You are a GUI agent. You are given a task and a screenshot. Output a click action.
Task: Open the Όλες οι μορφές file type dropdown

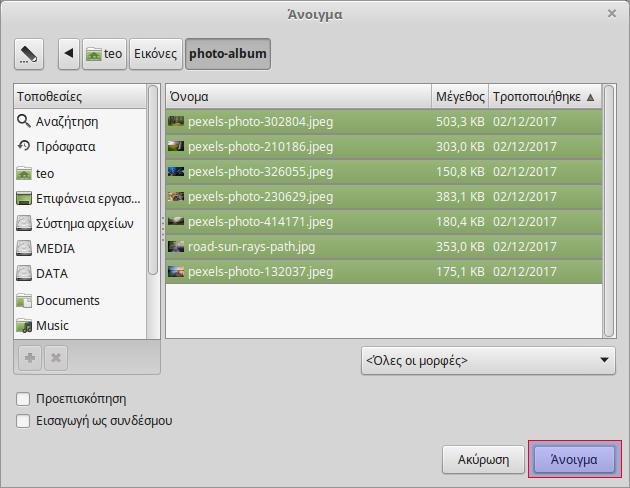487,360
